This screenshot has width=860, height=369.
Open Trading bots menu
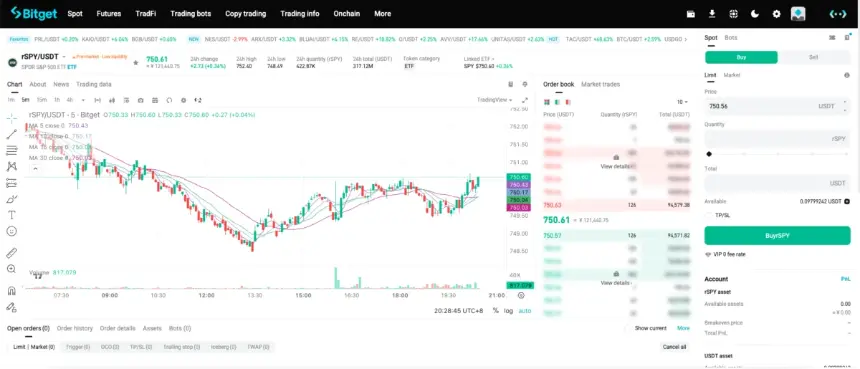190,14
